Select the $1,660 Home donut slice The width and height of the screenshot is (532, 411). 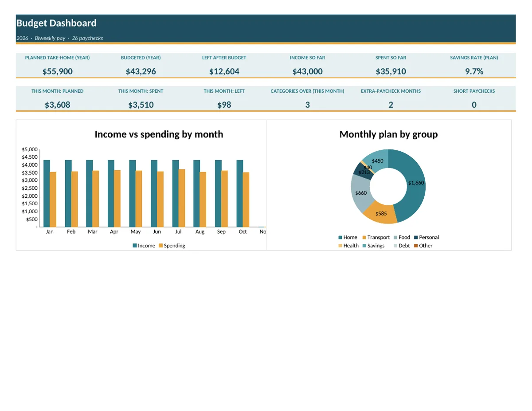pyautogui.click(x=416, y=183)
